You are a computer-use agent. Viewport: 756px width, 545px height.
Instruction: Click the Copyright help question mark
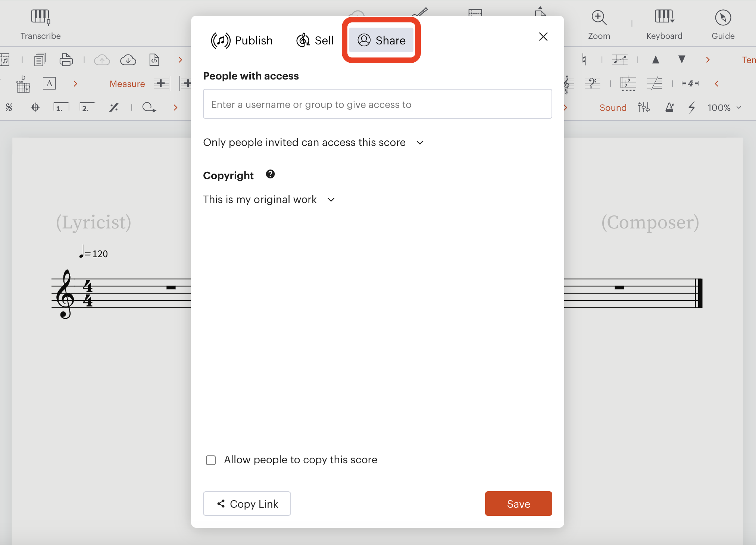pyautogui.click(x=270, y=174)
